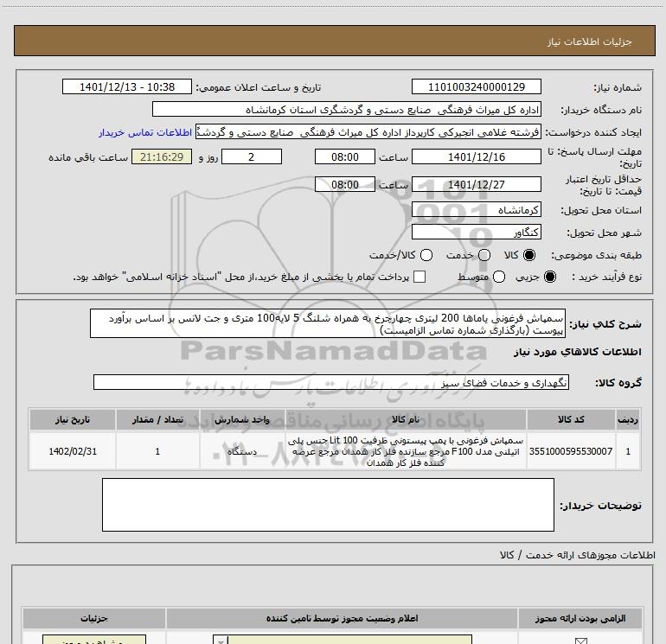Click the شماره نیاز number field
666x644 pixels.
pos(476,86)
